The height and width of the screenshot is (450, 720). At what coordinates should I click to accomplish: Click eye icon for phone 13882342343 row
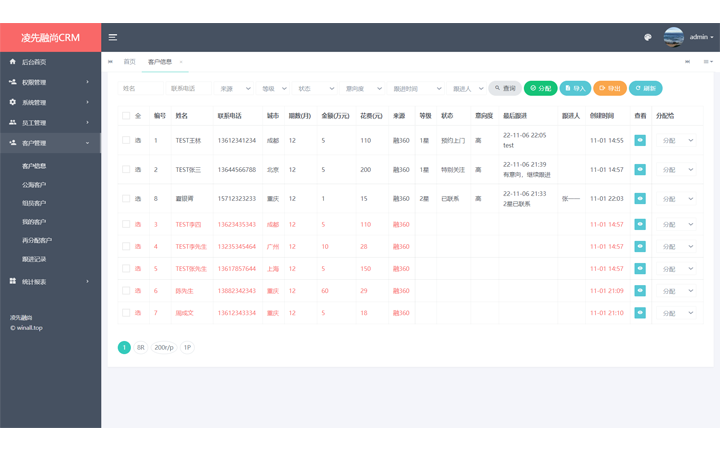[640, 291]
